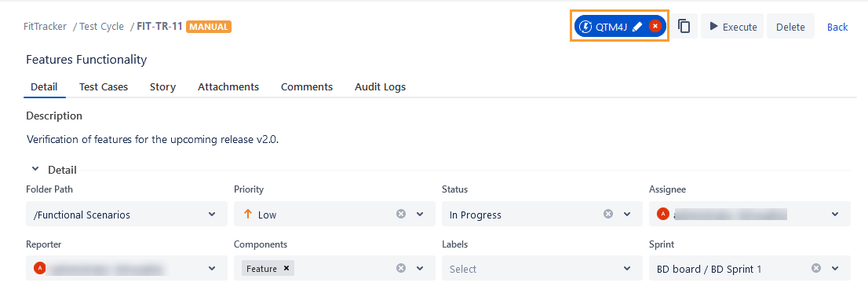Click the FIT-TR-11 key in breadcrumb
The height and width of the screenshot is (290, 868).
159,26
